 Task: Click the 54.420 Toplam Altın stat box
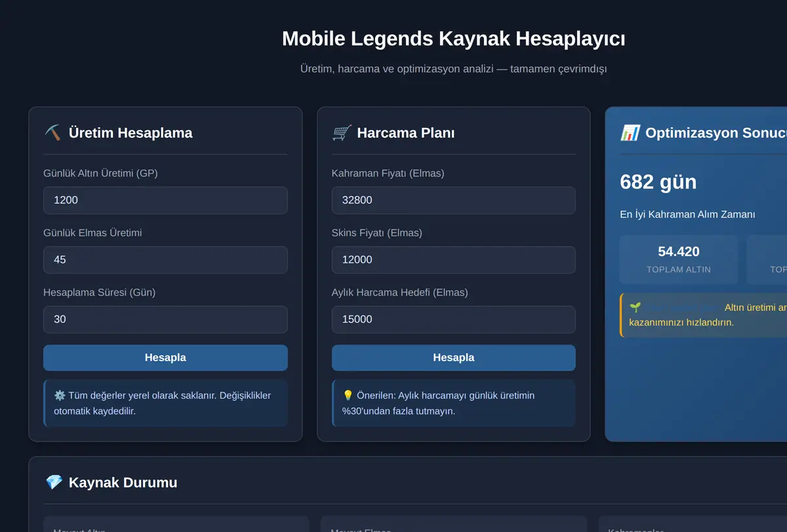pos(679,259)
